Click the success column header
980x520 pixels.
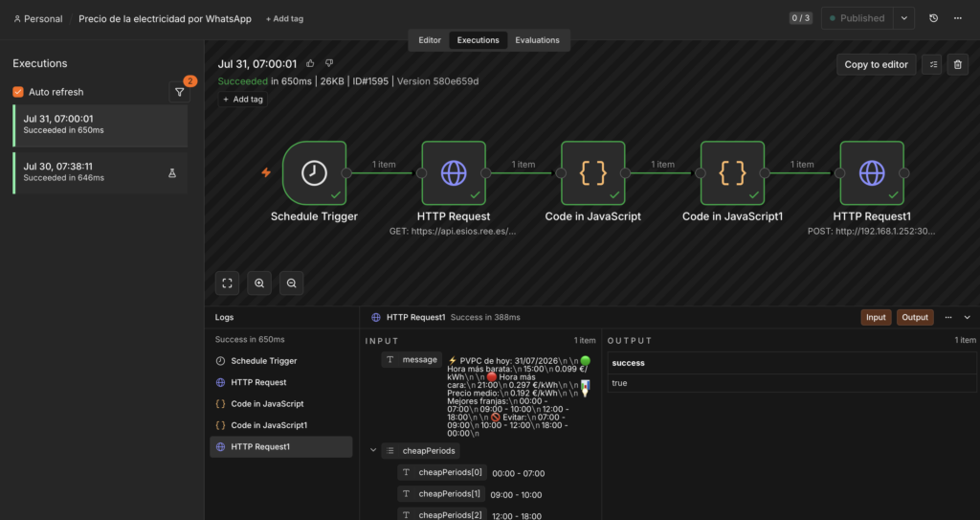coord(628,363)
